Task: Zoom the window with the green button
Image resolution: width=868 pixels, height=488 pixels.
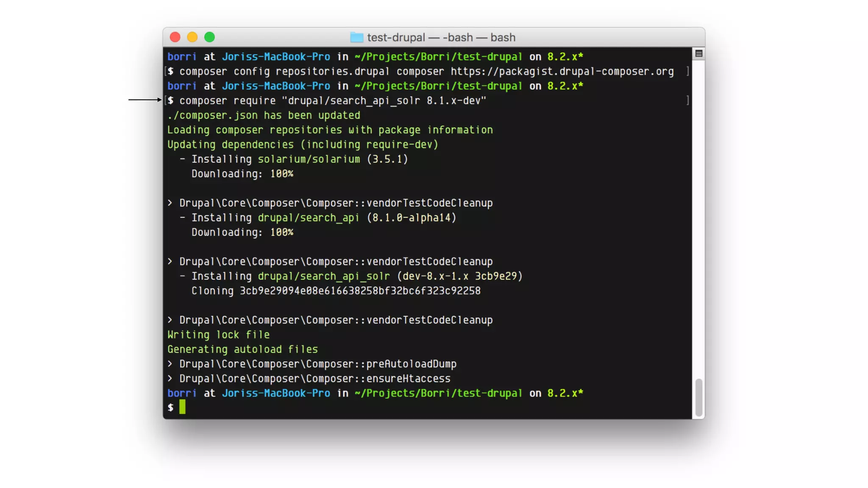Action: pos(209,37)
